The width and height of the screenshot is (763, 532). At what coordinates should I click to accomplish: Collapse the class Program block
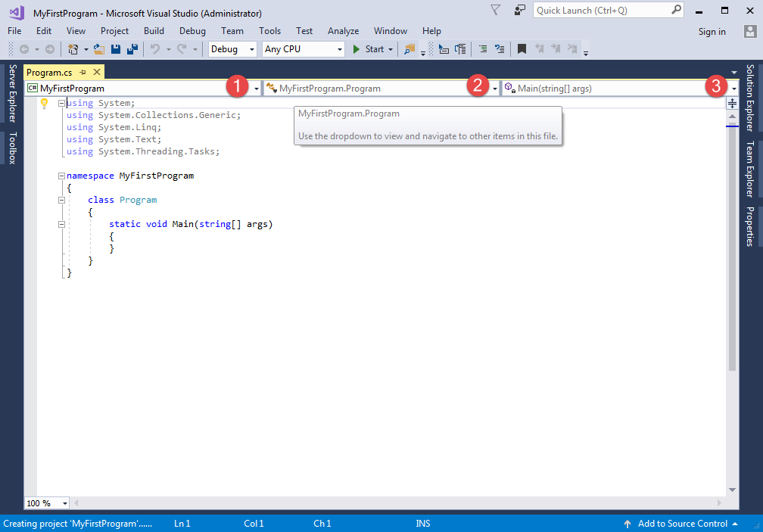(62, 200)
